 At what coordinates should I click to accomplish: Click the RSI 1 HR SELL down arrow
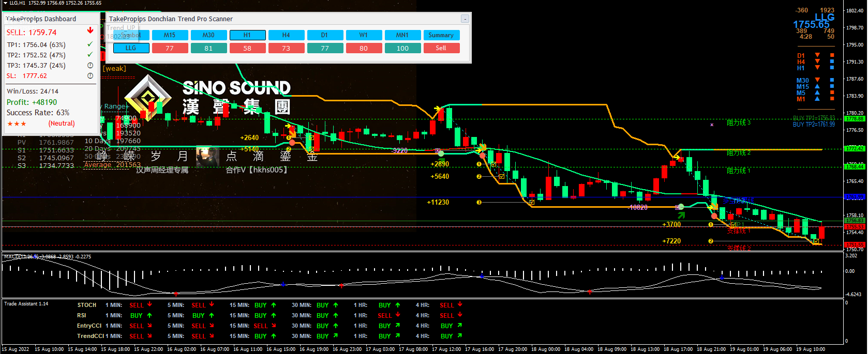point(398,315)
